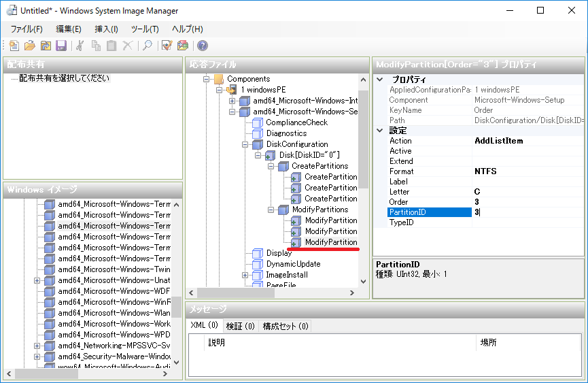Click the Copy toolbar icon
This screenshot has height=383, width=588.
coord(96,46)
